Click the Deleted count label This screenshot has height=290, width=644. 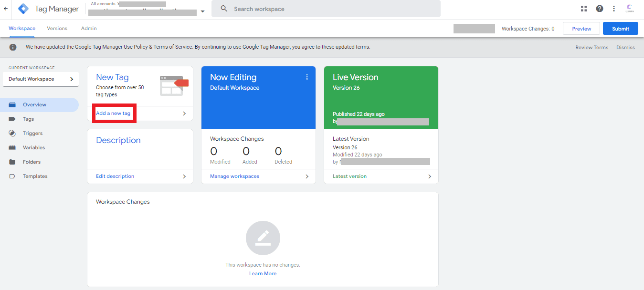tap(283, 162)
